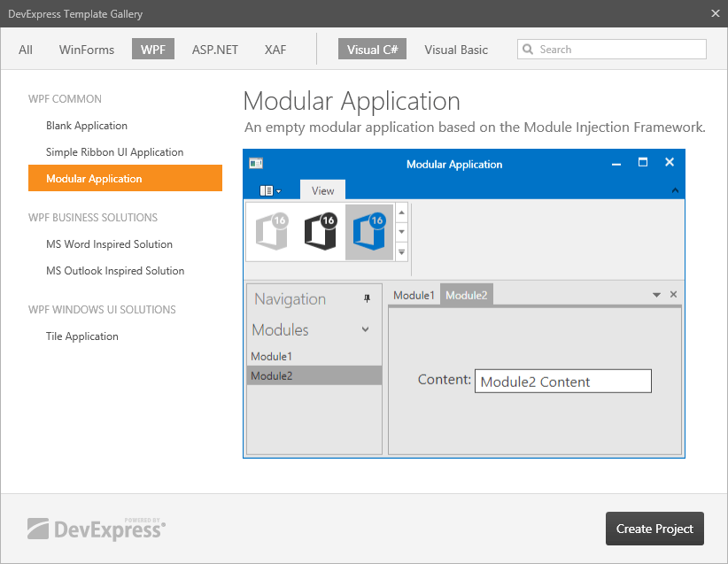Screen dimensions: 728x564
Task: Click the Create Project button
Action: (654, 529)
